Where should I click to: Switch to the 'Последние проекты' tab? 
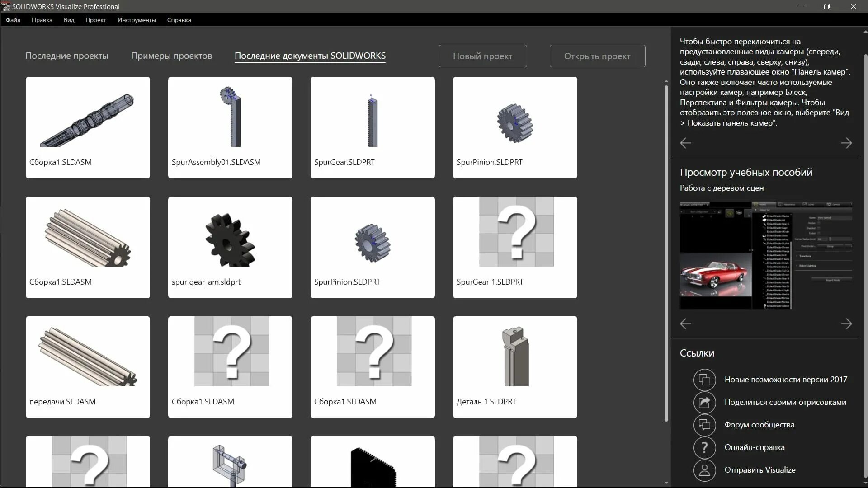coord(67,56)
